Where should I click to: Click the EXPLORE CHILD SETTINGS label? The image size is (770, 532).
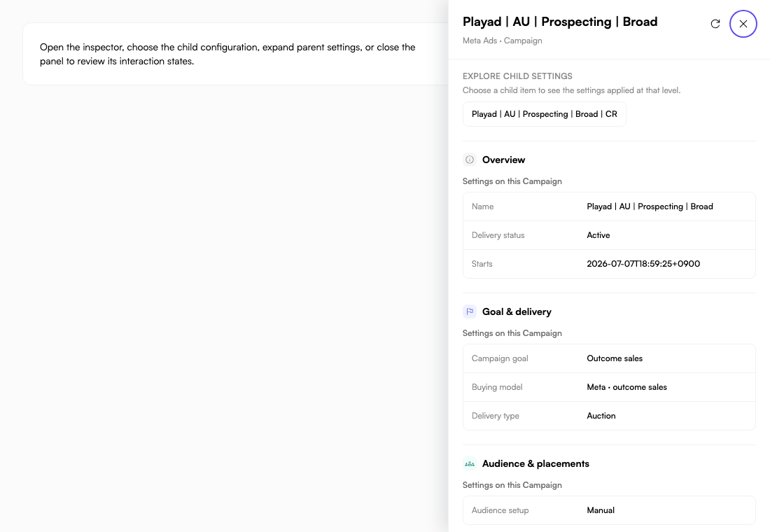517,76
